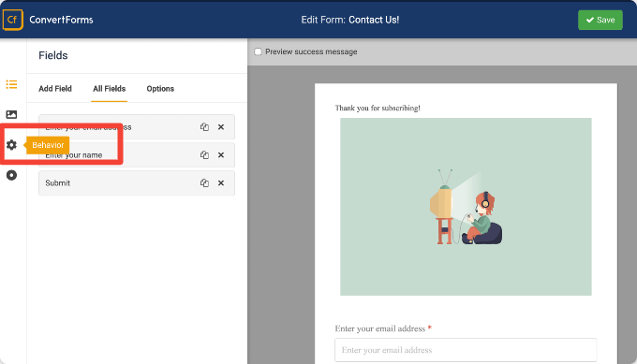Select the Enter your name field row
637x364 pixels.
[x=137, y=155]
